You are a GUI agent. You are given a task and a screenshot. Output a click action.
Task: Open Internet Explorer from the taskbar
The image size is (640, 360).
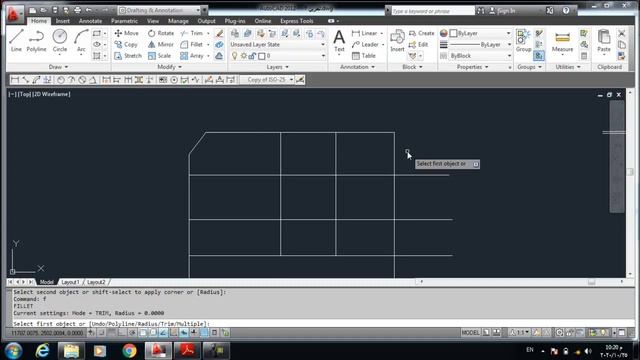point(42,351)
